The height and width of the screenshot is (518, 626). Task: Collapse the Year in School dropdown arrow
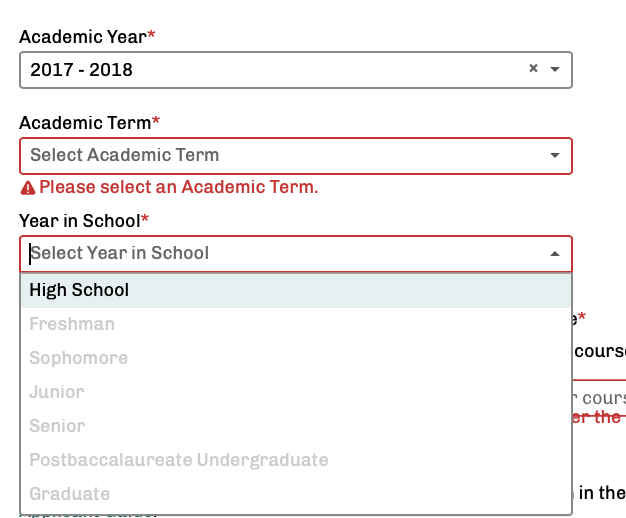coord(555,254)
